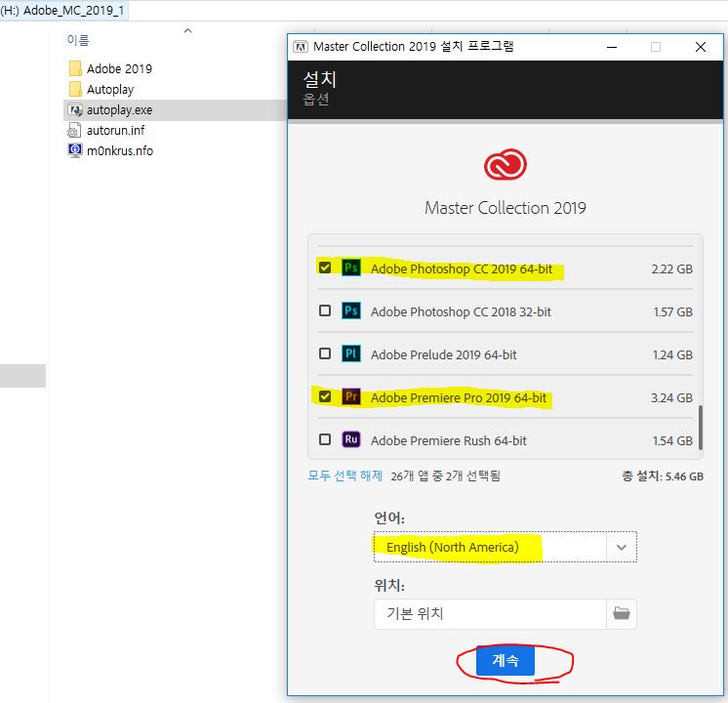Screen dimensions: 728x703
Task: Open the folder browse icon for install location
Action: [x=622, y=613]
